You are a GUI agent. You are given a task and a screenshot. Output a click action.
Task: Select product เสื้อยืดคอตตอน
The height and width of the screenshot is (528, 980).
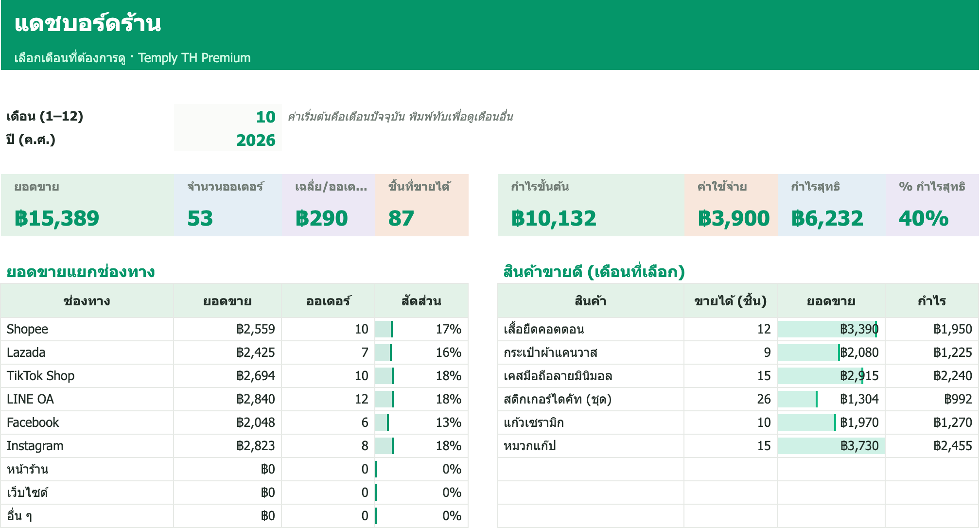(x=591, y=329)
